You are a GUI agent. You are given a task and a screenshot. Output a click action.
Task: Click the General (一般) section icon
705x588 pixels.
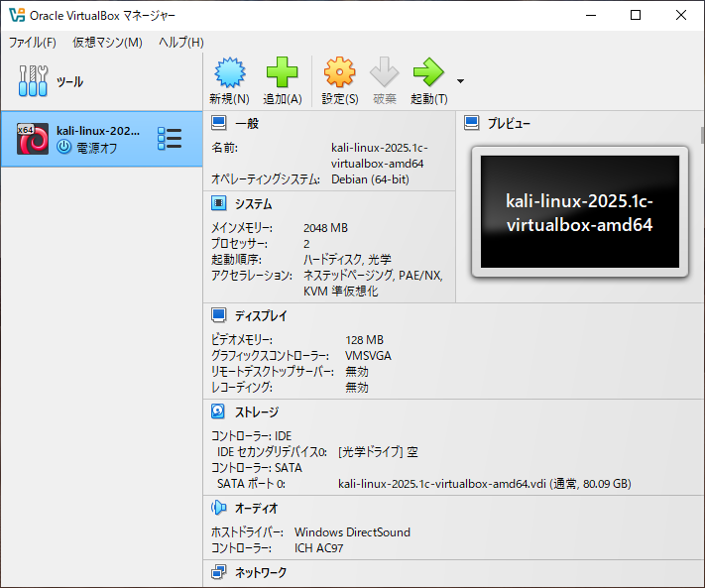[x=219, y=123]
